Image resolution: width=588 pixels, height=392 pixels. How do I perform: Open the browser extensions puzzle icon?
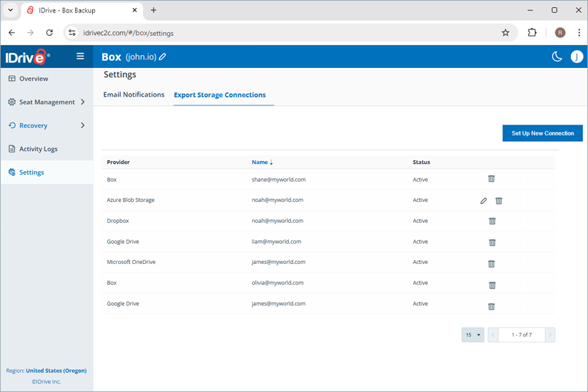coord(532,32)
